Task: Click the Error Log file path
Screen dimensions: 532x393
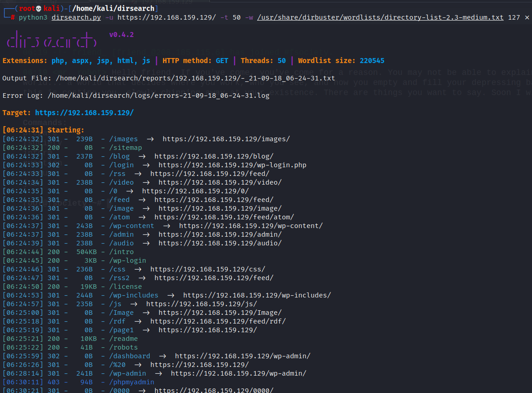Action: [x=158, y=96]
